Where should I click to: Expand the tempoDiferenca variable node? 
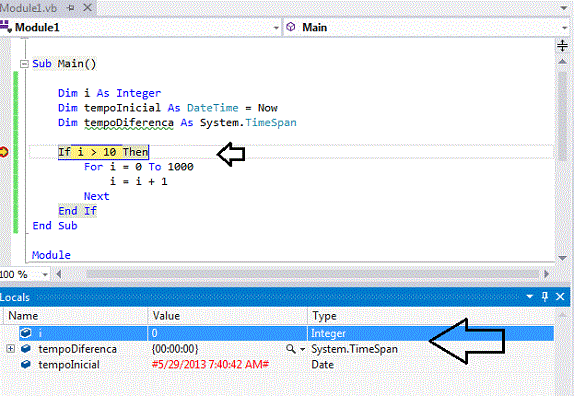coord(11,349)
